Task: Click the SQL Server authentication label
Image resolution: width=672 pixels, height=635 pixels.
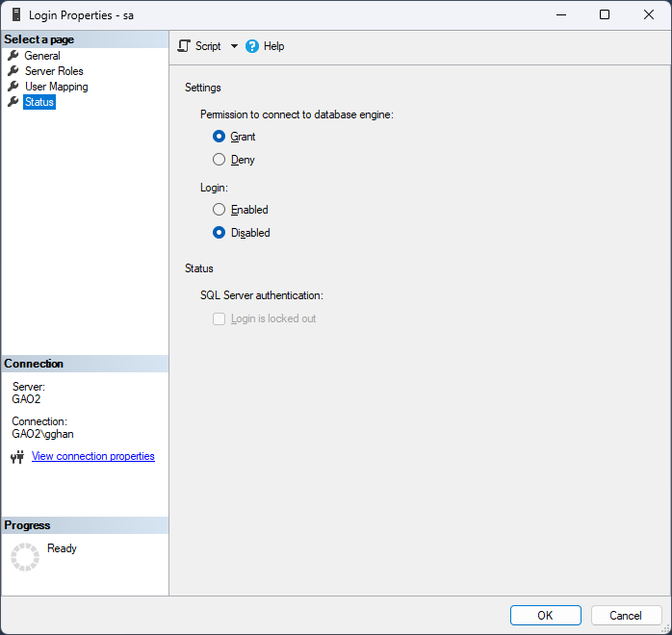Action: (262, 295)
